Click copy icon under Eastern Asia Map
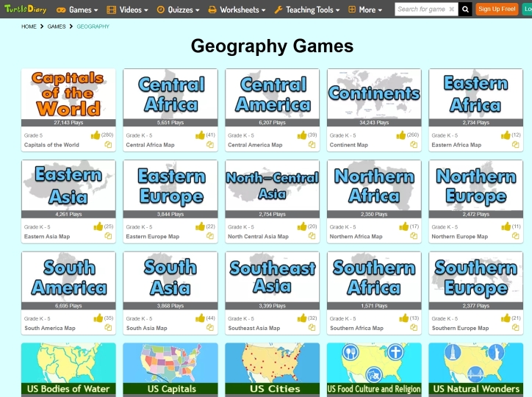This screenshot has width=532, height=397. pyautogui.click(x=108, y=236)
